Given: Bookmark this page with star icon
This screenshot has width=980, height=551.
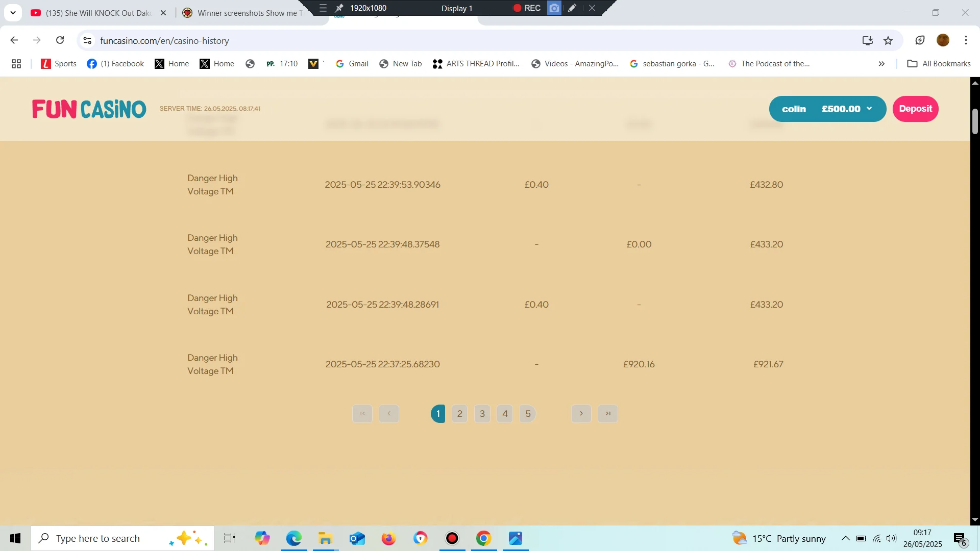Looking at the screenshot, I should point(888,40).
